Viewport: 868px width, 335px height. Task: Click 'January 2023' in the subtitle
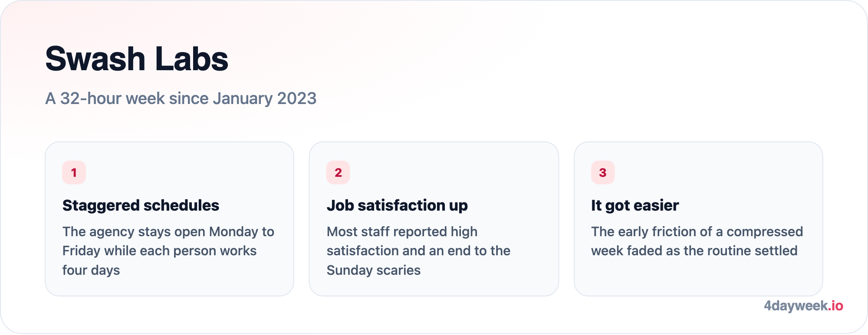[x=265, y=98]
